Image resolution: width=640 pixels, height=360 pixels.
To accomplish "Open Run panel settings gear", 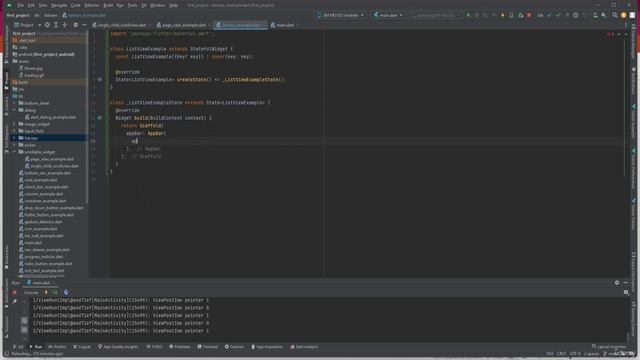I will tap(617, 282).
